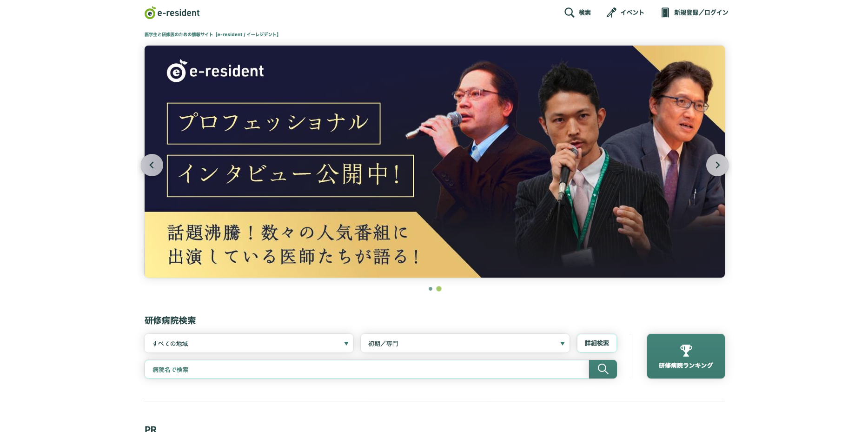Click the site description breadcrumb text link
This screenshot has width=868, height=432.
point(212,34)
